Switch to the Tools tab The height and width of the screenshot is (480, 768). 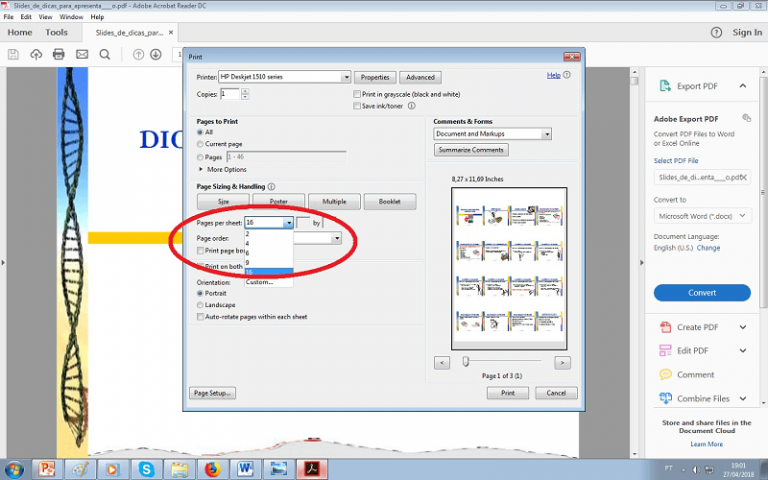[56, 32]
